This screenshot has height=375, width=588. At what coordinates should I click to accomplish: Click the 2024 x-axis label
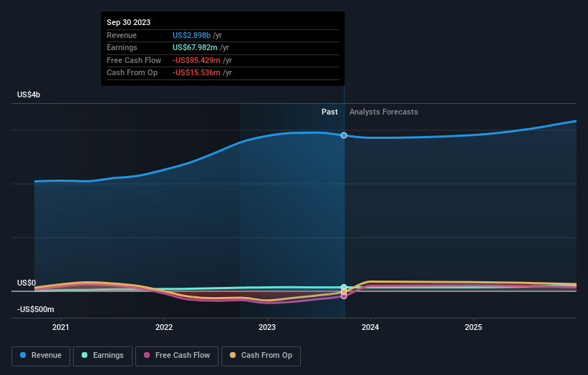point(370,327)
